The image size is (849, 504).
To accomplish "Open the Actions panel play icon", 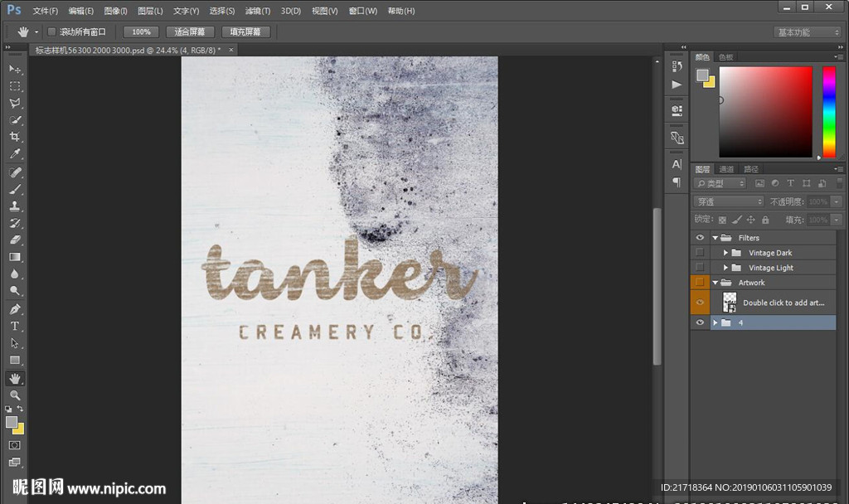I will click(x=677, y=85).
